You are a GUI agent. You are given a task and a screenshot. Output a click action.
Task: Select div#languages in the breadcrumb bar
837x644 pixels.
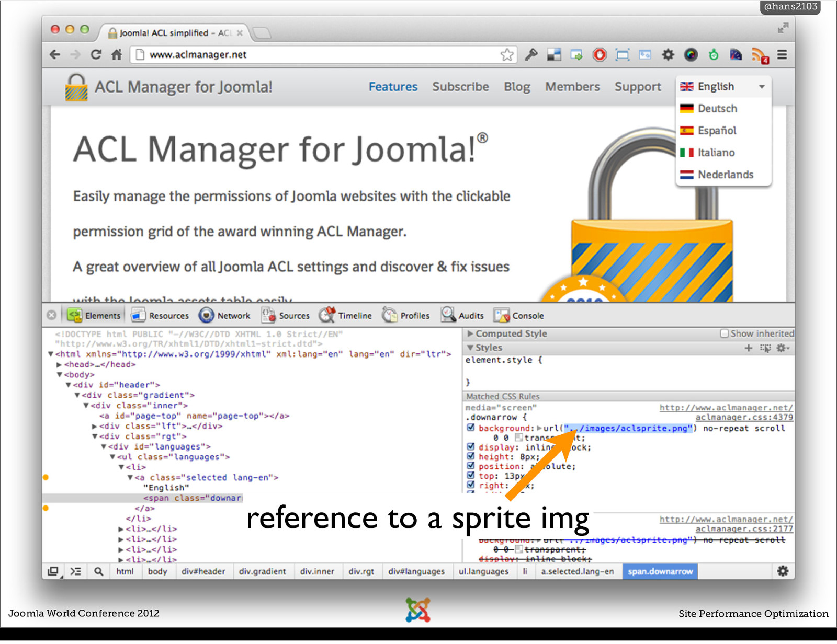click(416, 571)
